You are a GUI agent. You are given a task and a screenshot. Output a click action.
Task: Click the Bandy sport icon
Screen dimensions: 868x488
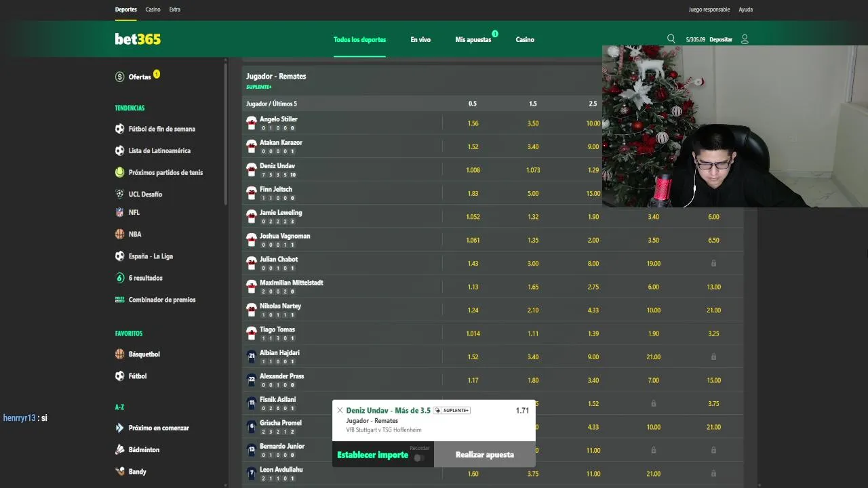point(120,471)
